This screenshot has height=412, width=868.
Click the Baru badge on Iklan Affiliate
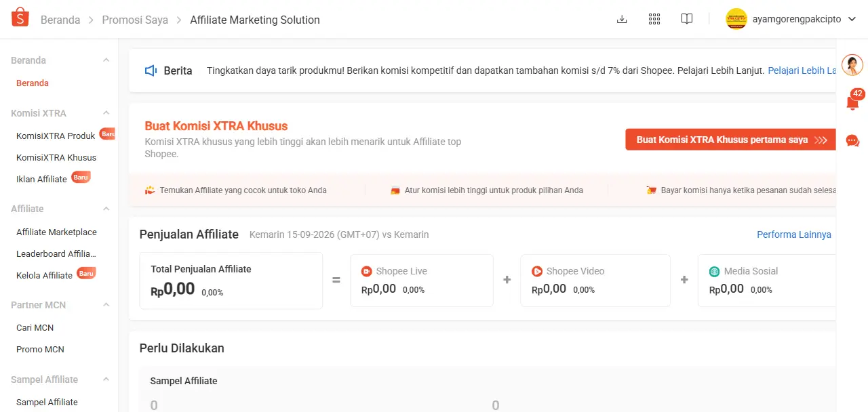coord(81,178)
